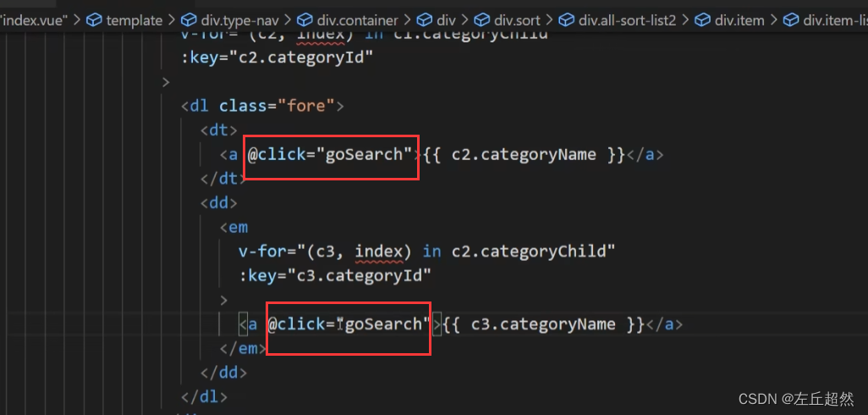868x415 pixels.
Task: Expand chevron after div.sort breadcrumb
Action: click(x=548, y=21)
